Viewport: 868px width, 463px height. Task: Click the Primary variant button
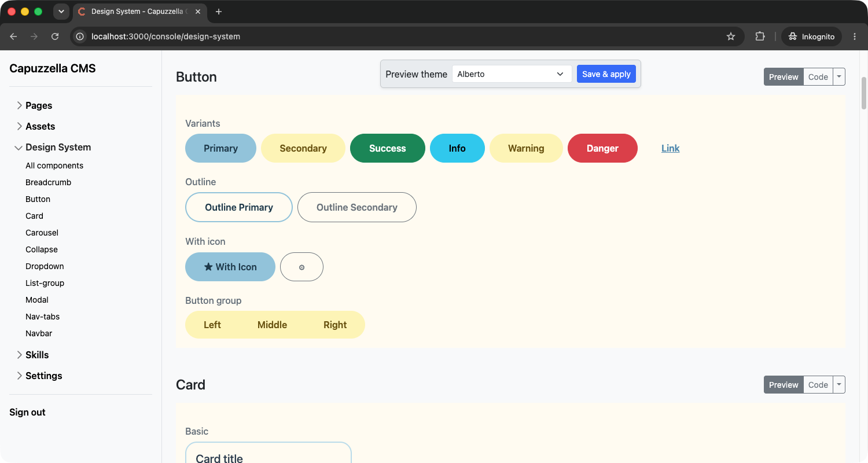click(220, 148)
